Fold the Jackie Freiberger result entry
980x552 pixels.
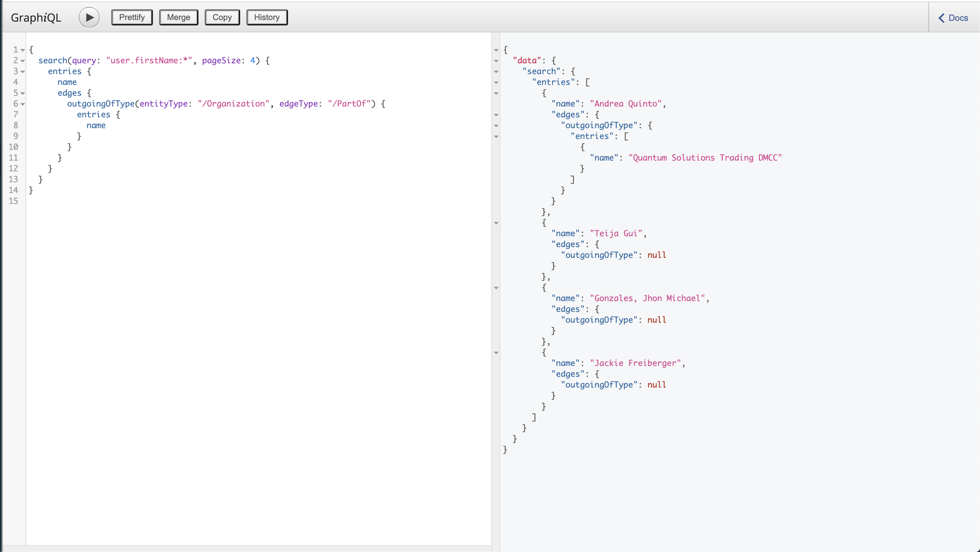[496, 353]
